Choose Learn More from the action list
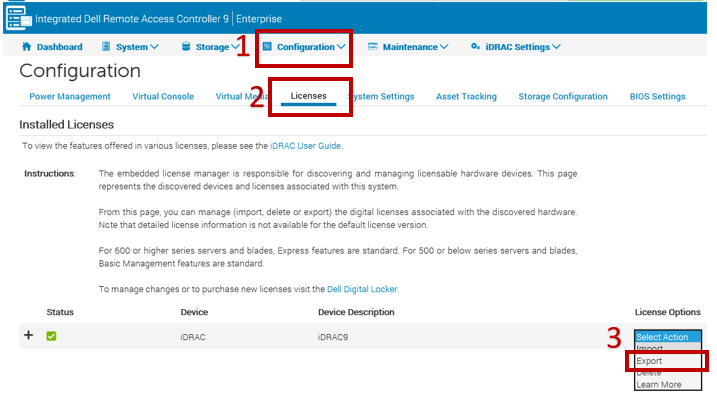 tap(668, 385)
